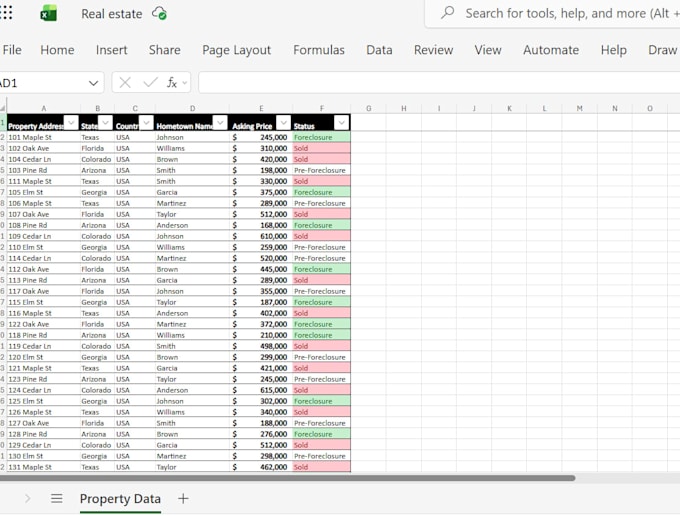The width and height of the screenshot is (680, 516).
Task: Click the Excel logo icon
Action: pos(49,13)
